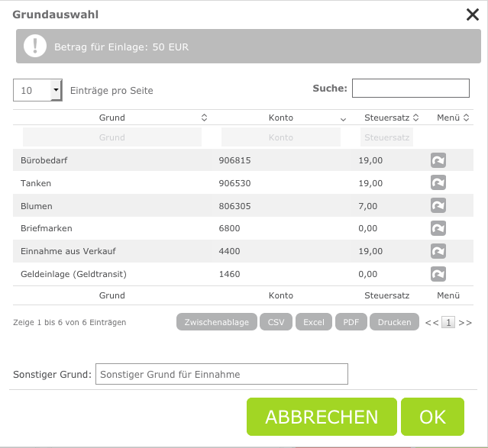488x448 pixels.
Task: Sort table by Konto column
Action: [343, 118]
